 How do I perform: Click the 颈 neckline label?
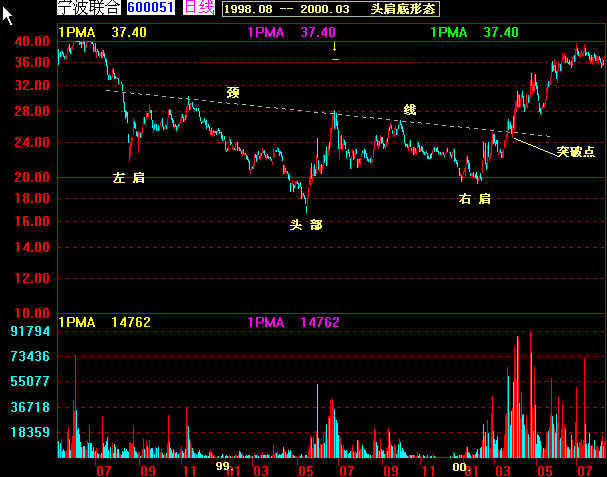click(233, 93)
